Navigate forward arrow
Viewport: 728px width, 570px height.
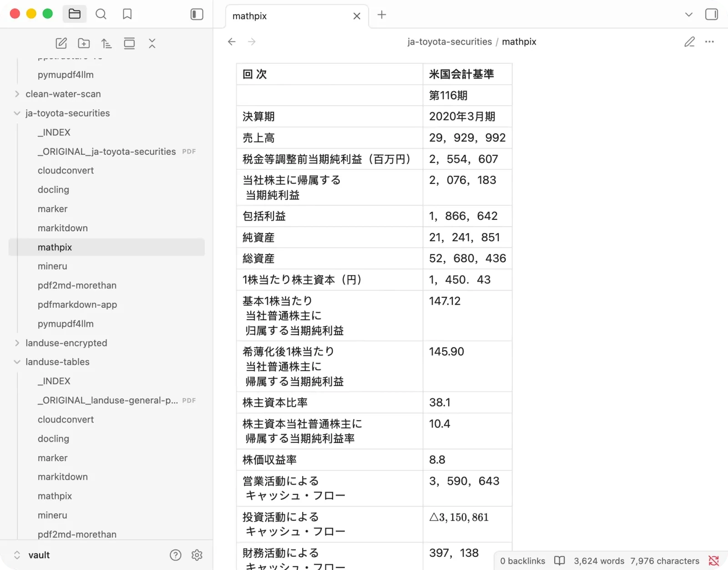252,41
